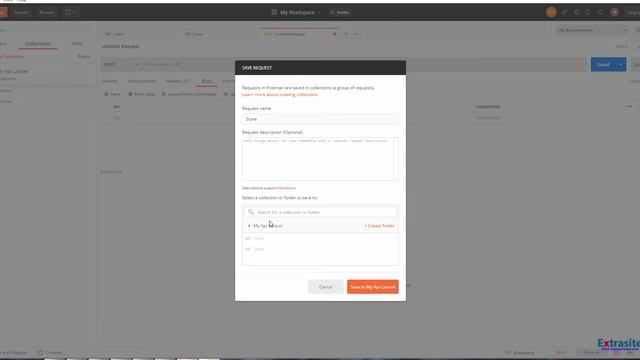Switch to the Body request tab
The image size is (640, 360).
tap(207, 81)
